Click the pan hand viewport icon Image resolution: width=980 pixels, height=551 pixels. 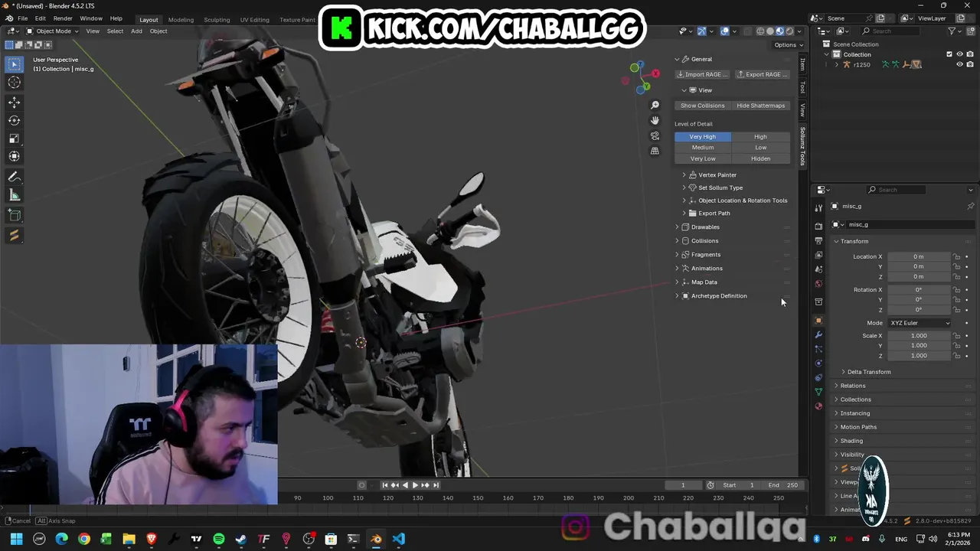(655, 120)
